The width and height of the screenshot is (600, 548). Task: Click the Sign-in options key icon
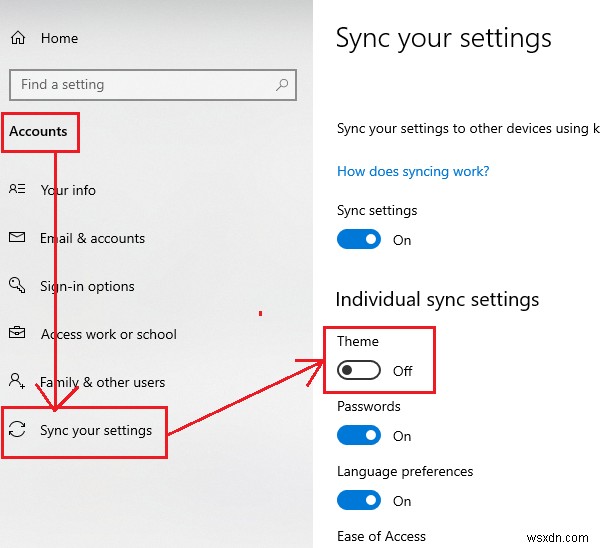(17, 285)
